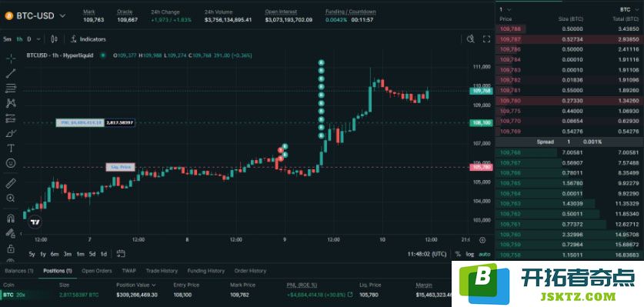The image size is (644, 307).
Task: Open chart axis settings gear
Action: click(x=482, y=239)
